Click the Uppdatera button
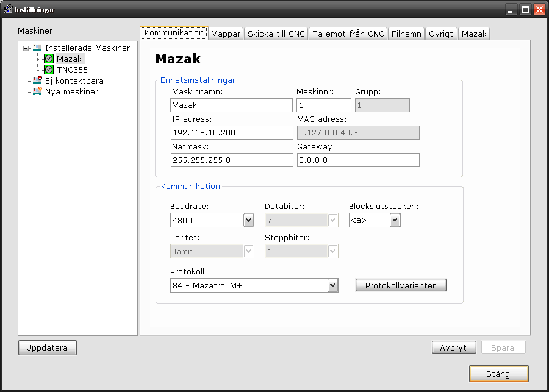 pos(47,348)
